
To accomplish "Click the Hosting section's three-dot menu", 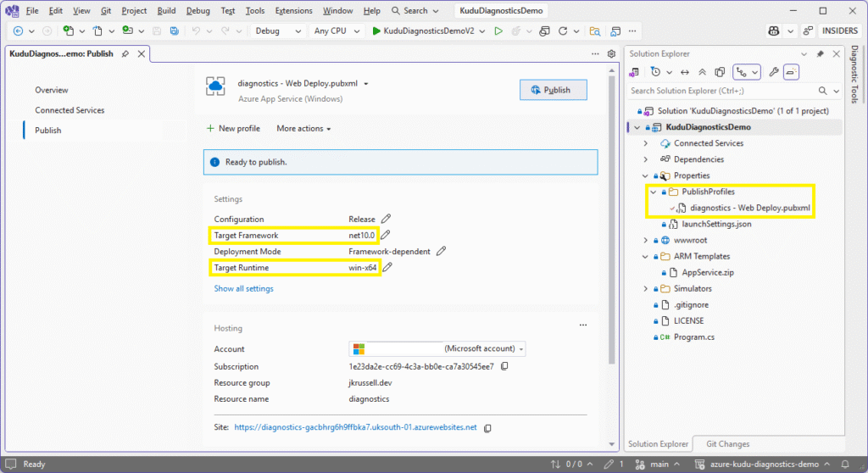I will click(583, 326).
